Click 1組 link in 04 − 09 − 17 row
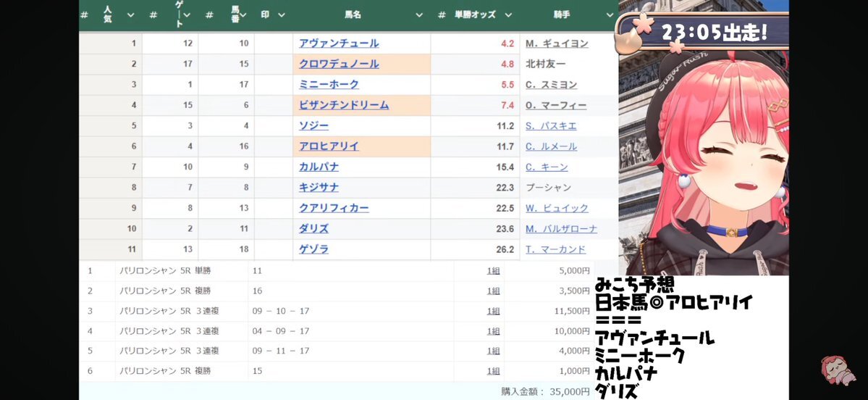 493,330
